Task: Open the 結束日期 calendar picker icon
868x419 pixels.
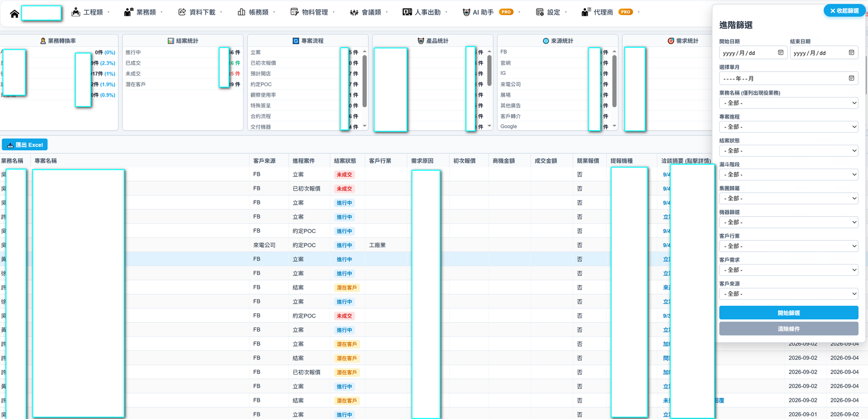Action: [x=851, y=53]
